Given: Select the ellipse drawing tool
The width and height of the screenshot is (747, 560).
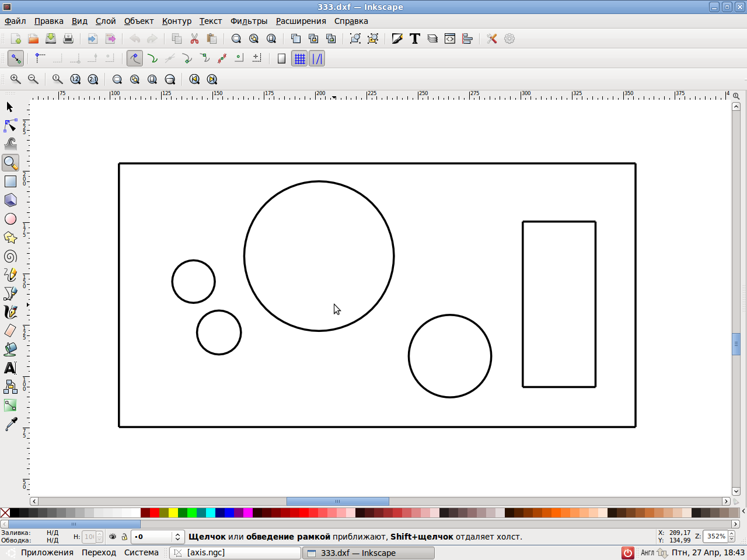Looking at the screenshot, I should click(x=11, y=219).
